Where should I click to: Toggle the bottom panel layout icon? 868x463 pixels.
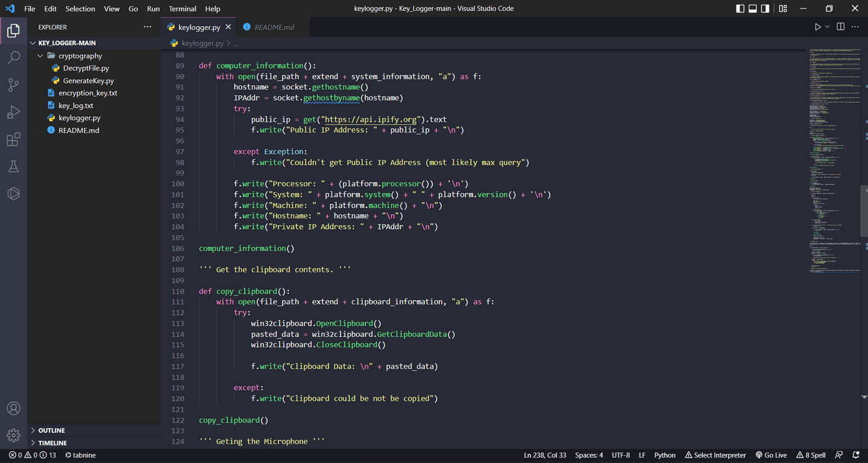tap(753, 8)
